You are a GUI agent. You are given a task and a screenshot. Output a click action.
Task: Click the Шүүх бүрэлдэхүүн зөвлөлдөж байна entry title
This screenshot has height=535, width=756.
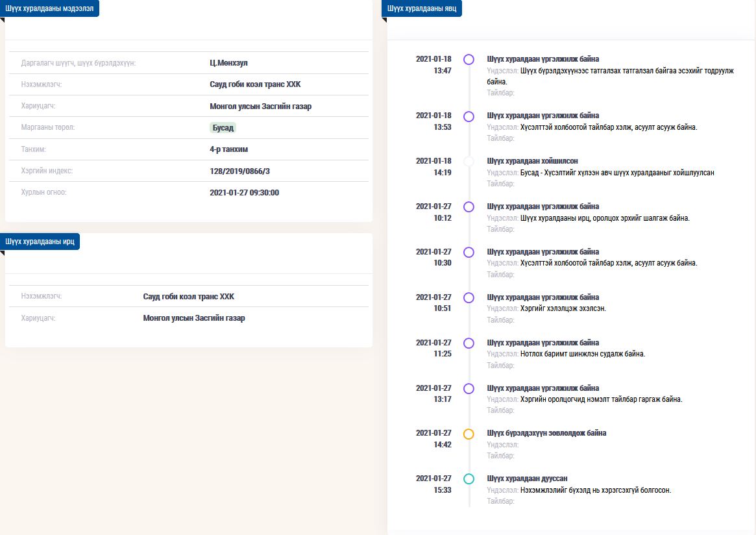[x=546, y=433]
